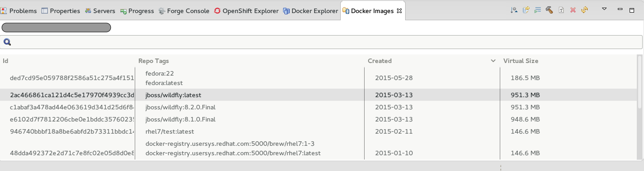
Task: Click the Servers tab icon
Action: (88, 11)
